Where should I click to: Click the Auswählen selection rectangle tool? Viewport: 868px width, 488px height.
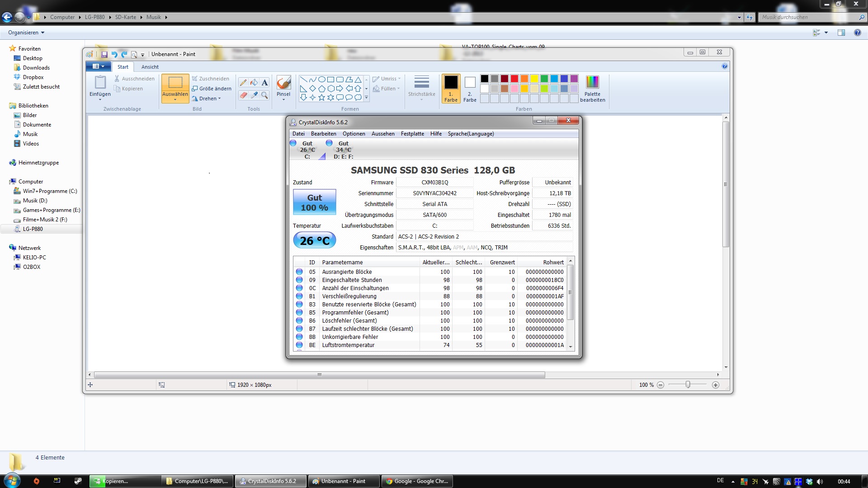(x=175, y=82)
